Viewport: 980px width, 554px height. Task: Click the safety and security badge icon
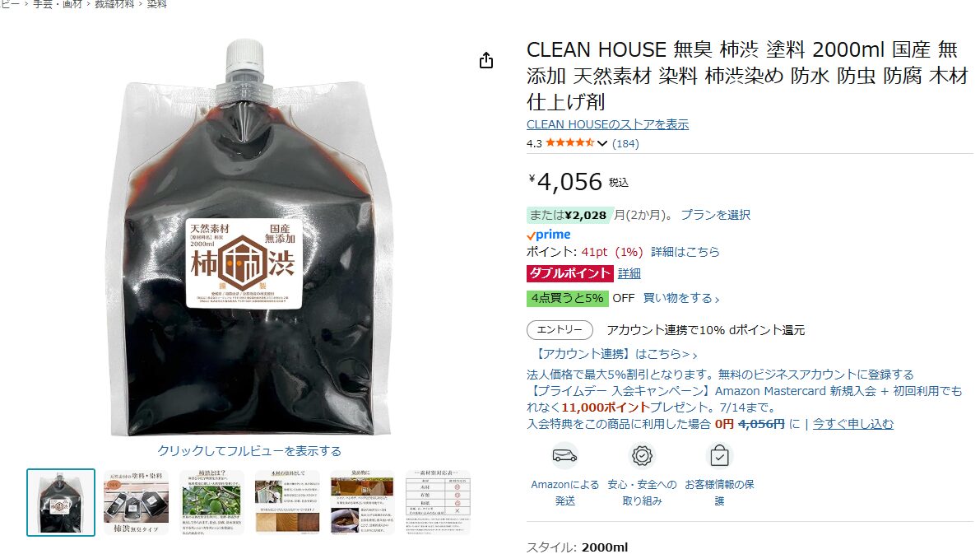click(642, 456)
